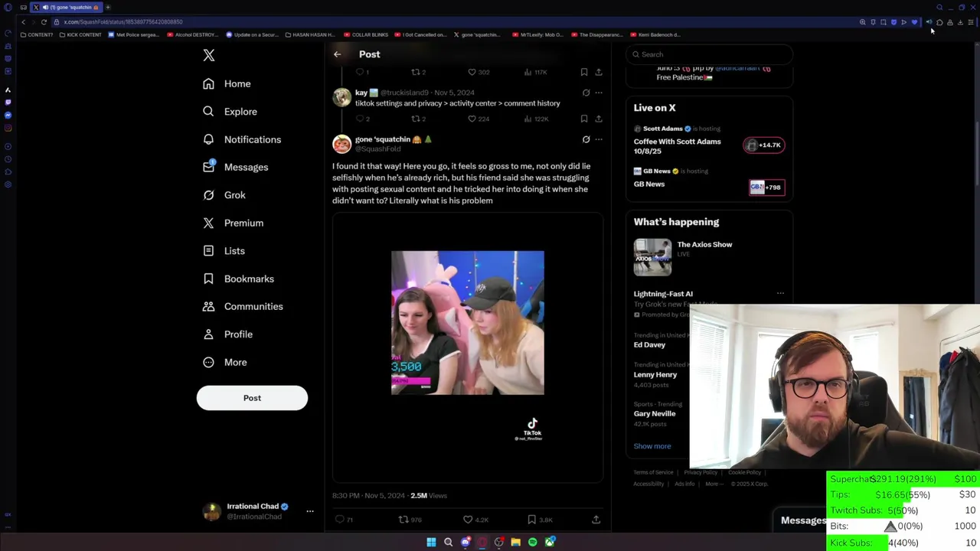Open the HASAN HASAN bookmarks folder
Viewport: 980px width, 551px height.
click(310, 34)
